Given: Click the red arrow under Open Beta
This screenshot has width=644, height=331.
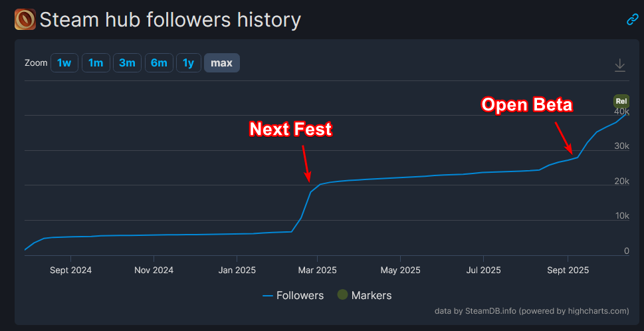Looking at the screenshot, I should pos(562,137).
